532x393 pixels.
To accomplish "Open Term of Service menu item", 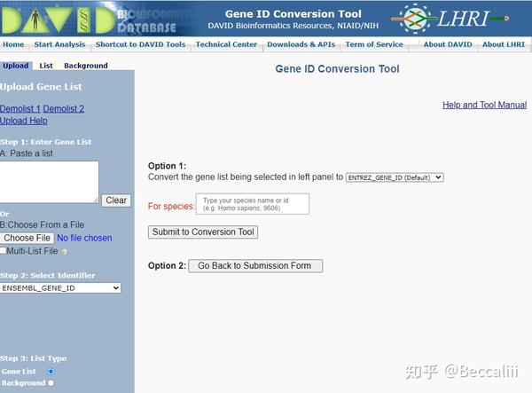I will [374, 44].
